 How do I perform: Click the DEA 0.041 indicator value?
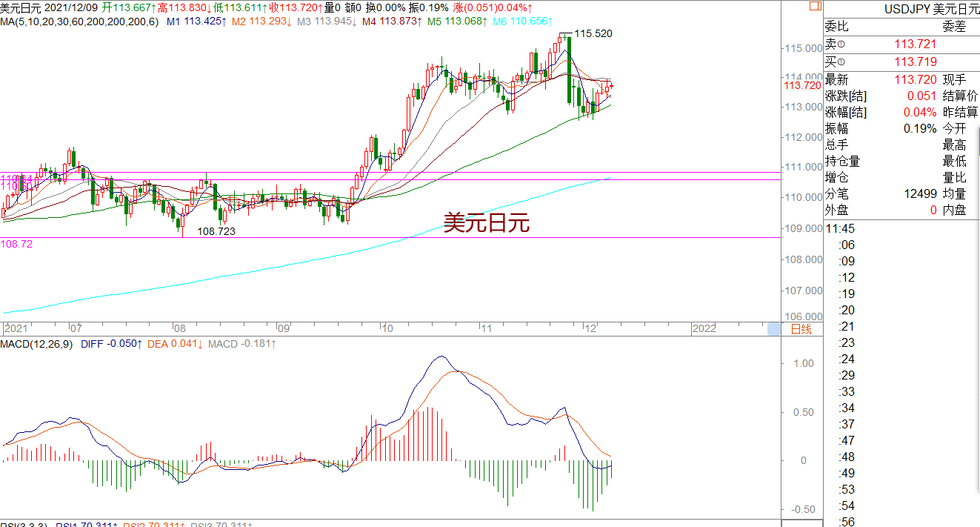click(176, 345)
